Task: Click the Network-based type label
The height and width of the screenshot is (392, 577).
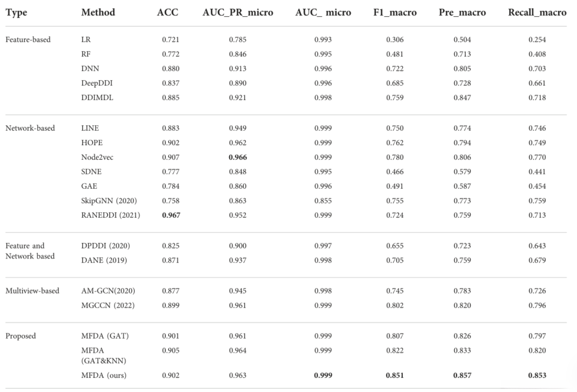Action: pos(30,128)
